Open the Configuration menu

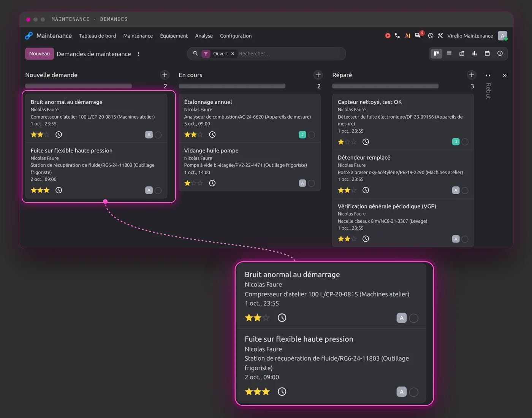(x=236, y=36)
